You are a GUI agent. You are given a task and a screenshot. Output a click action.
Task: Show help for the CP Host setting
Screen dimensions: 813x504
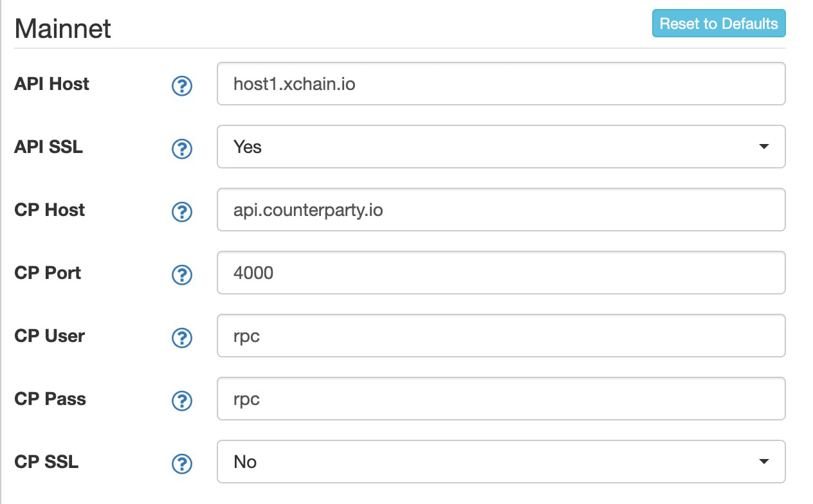tap(182, 212)
